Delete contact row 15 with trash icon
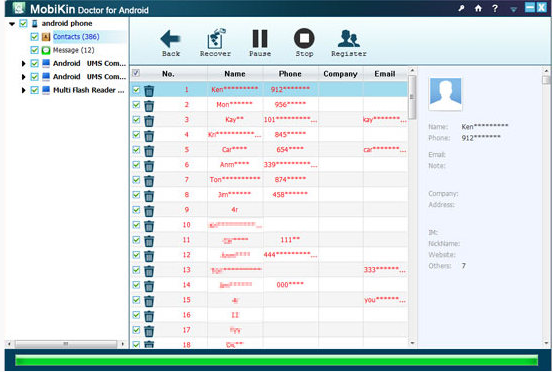The height and width of the screenshot is (372, 553). [149, 301]
